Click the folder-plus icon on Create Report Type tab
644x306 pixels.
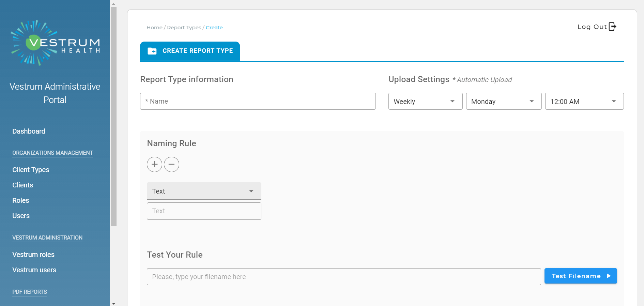coord(152,51)
